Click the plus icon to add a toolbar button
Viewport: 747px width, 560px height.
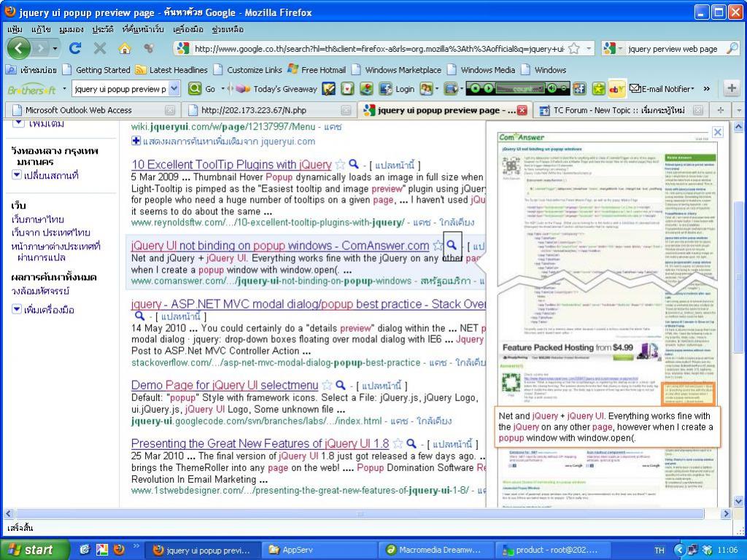coord(732,88)
